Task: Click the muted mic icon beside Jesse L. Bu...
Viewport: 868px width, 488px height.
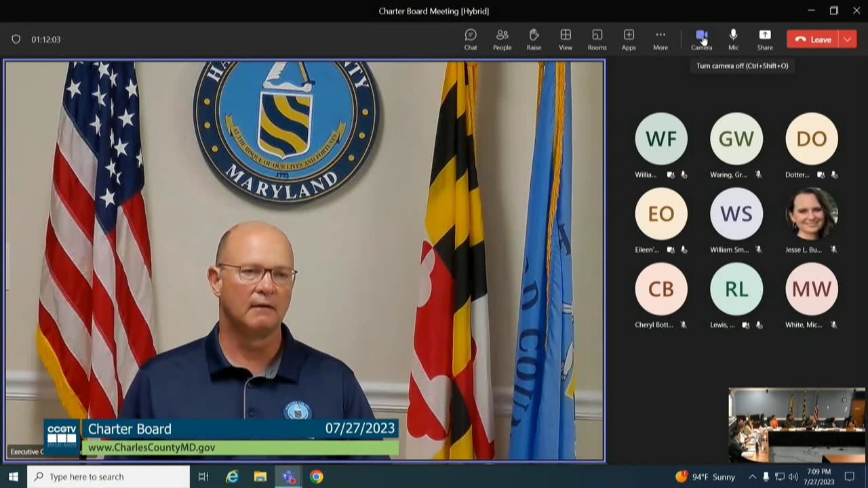Action: [833, 250]
